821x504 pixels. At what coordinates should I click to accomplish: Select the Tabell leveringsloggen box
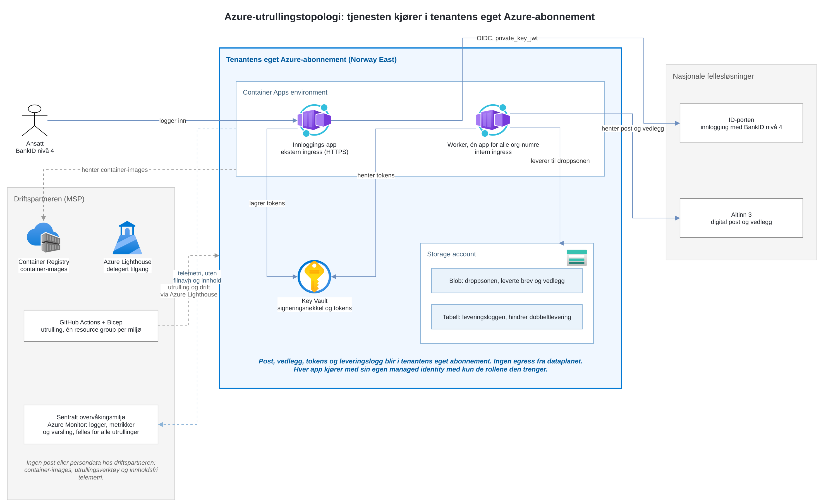coord(506,317)
